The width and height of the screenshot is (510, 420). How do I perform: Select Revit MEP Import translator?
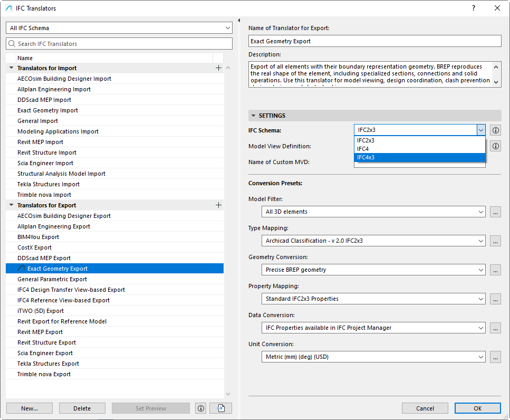[x=115, y=142]
